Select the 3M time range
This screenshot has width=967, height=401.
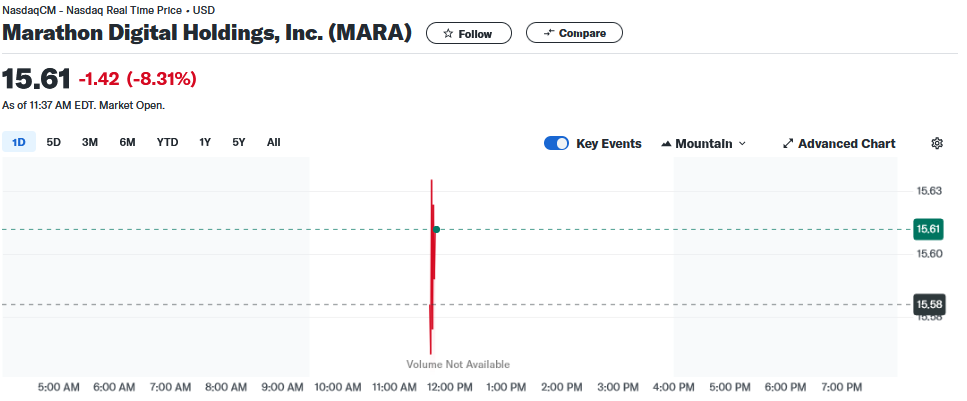[x=90, y=142]
